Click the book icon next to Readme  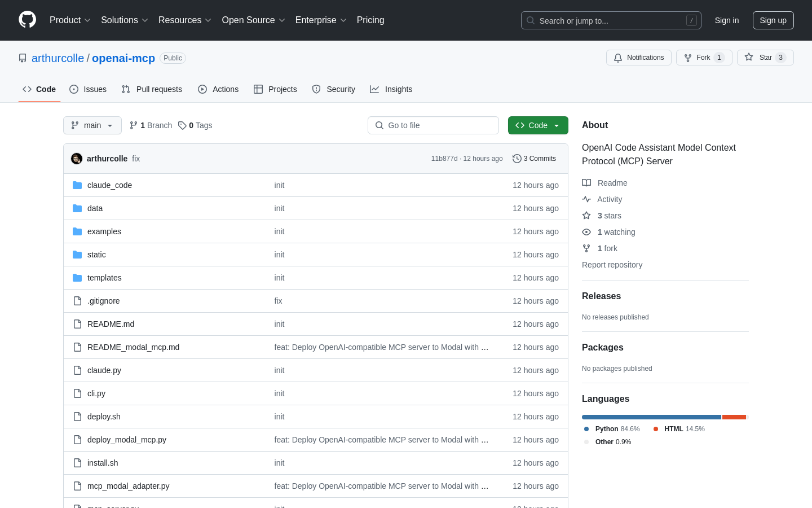586,183
